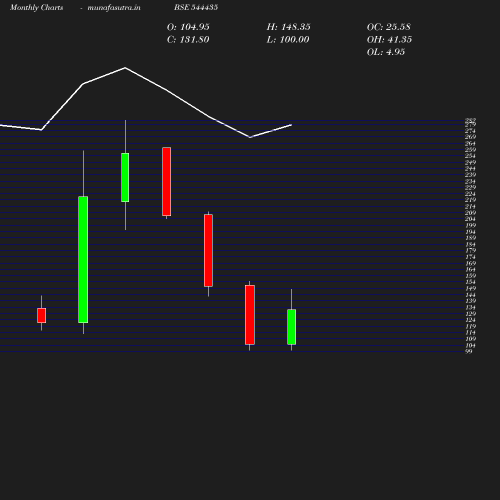Click the price axis label '259'
Viewport: 500px width, 500px height.
[470, 150]
